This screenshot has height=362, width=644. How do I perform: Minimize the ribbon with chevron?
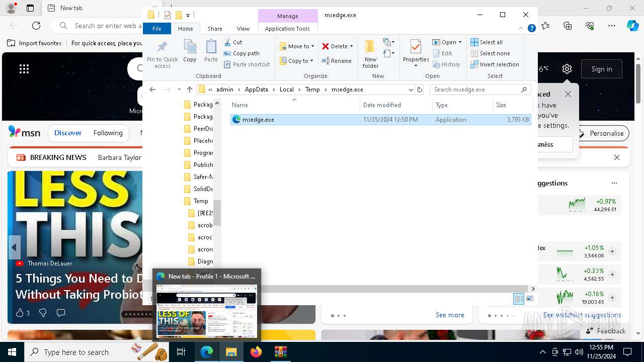pos(521,29)
